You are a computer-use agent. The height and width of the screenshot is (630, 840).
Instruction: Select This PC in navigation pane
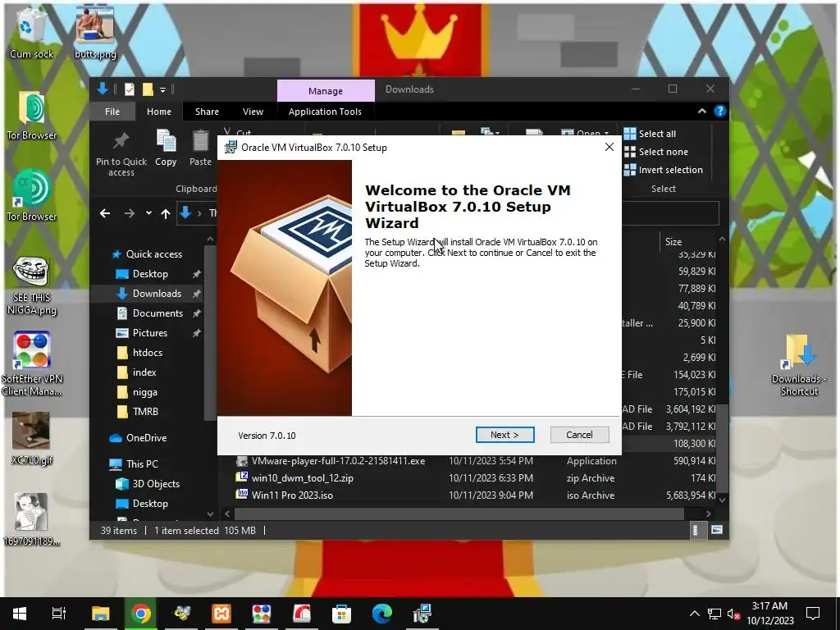coord(141,464)
